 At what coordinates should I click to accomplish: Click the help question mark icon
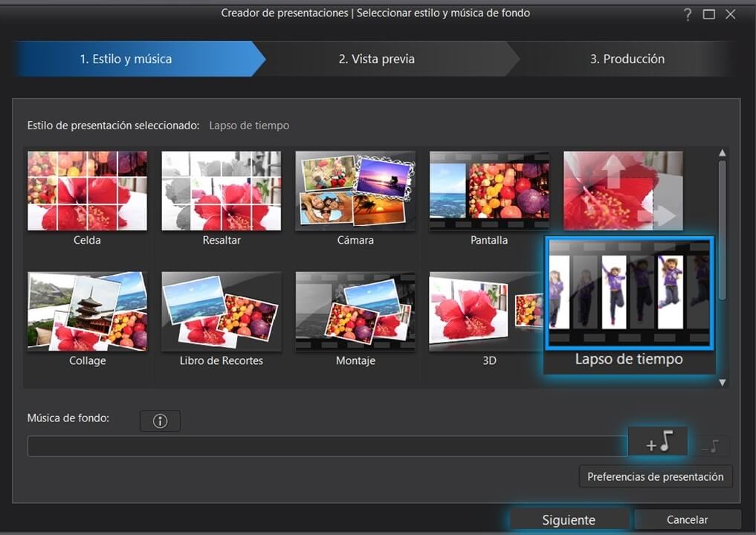[688, 14]
